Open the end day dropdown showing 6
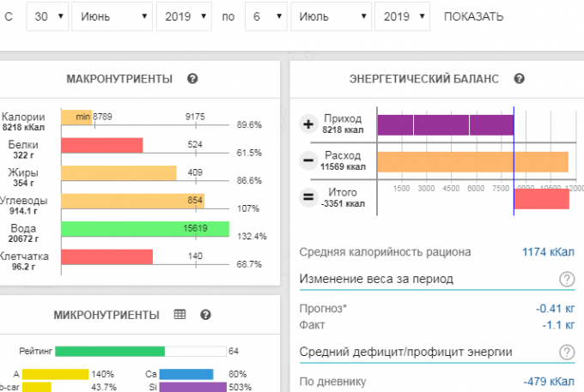This screenshot has height=392, width=584. tap(264, 17)
